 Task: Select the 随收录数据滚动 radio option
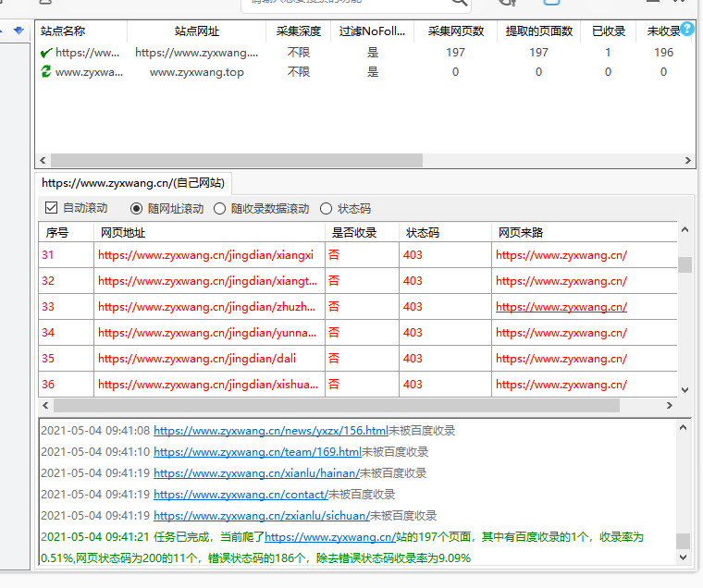point(220,209)
